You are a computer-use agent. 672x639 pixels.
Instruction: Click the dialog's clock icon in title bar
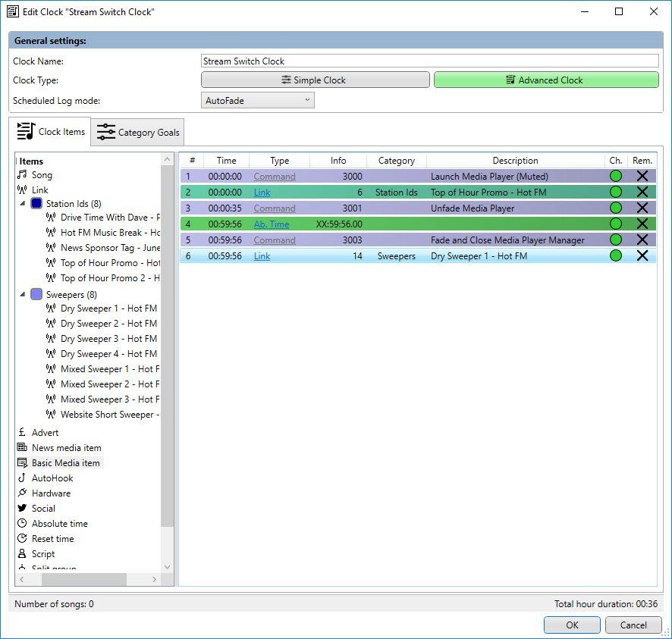(x=13, y=11)
